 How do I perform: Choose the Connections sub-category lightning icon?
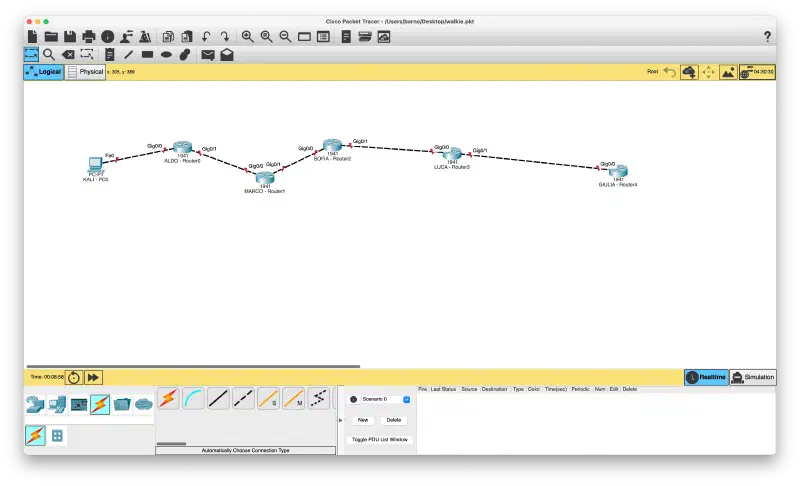(x=35, y=436)
